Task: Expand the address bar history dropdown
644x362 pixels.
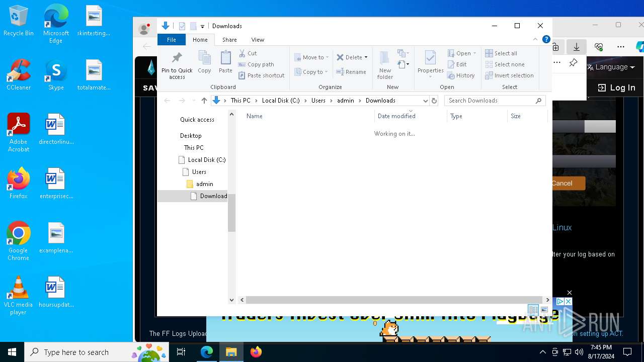Action: (x=426, y=101)
